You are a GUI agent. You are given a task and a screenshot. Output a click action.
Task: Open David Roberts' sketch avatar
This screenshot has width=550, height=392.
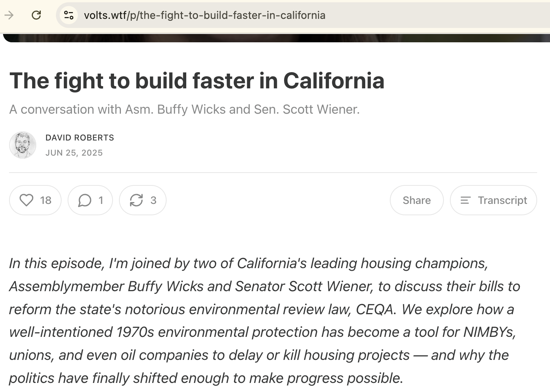23,145
